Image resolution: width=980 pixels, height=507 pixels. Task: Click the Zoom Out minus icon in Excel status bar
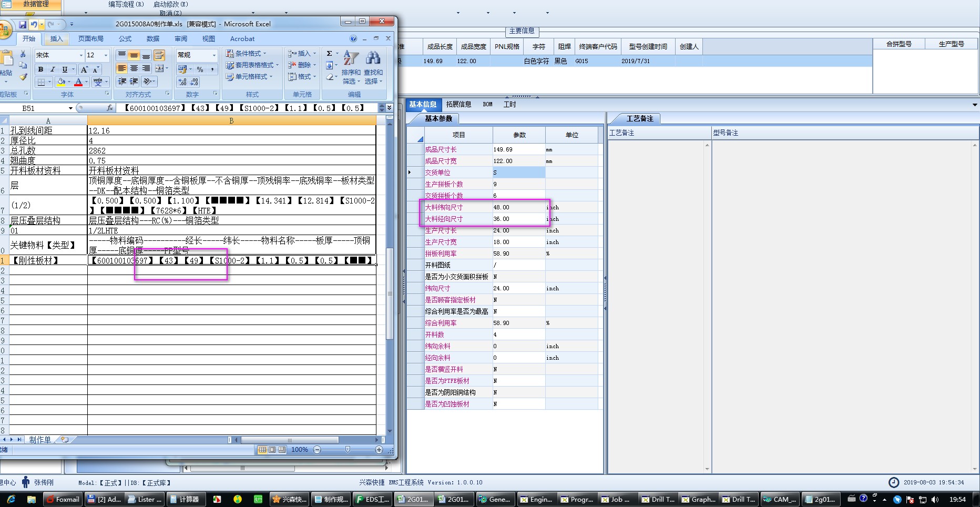tap(317, 450)
